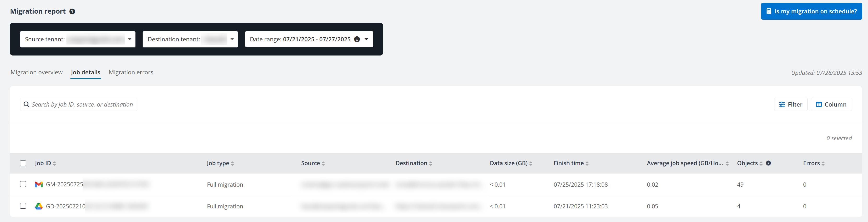Open the Destination tenant dropdown

click(x=232, y=39)
